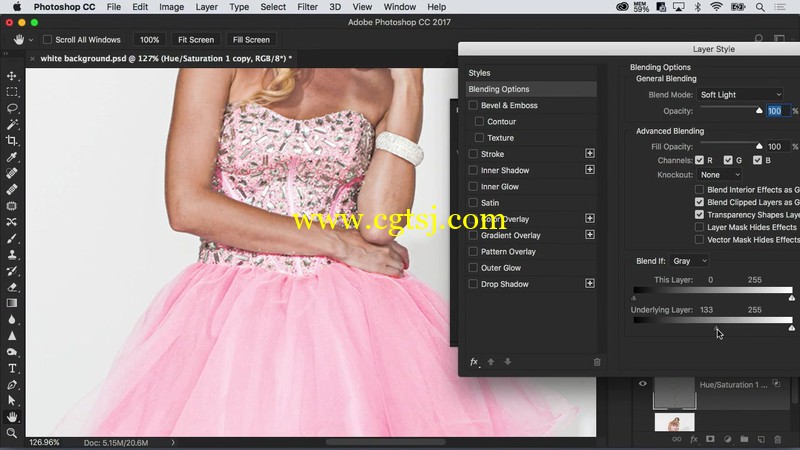800x450 pixels.
Task: Select the Path Selection tool
Action: point(12,401)
